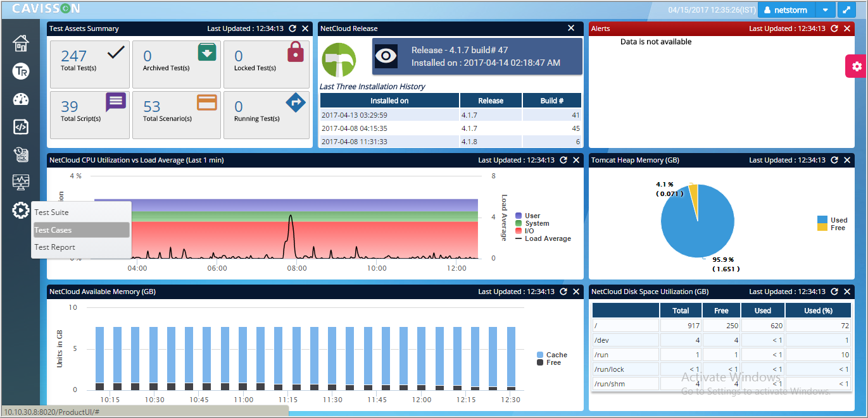Close the Alerts widget
The width and height of the screenshot is (868, 418).
point(847,28)
